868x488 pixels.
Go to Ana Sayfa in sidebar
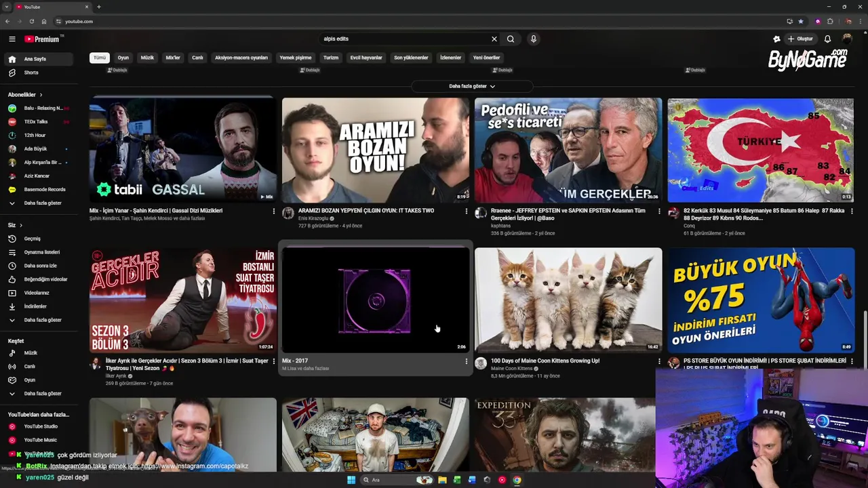(x=38, y=59)
